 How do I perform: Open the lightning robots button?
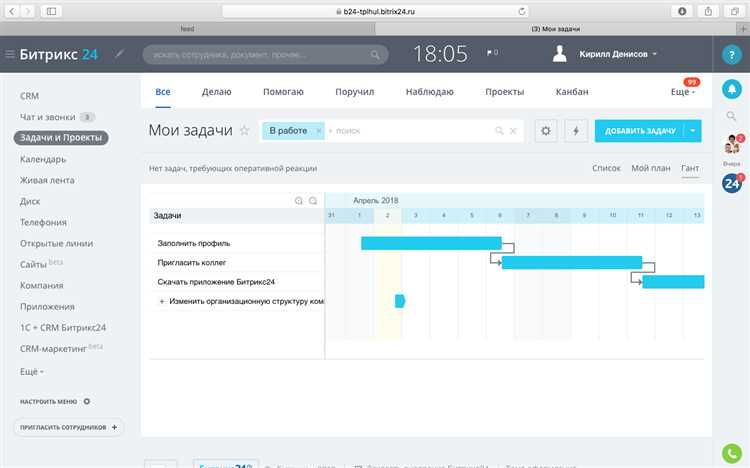pos(576,131)
